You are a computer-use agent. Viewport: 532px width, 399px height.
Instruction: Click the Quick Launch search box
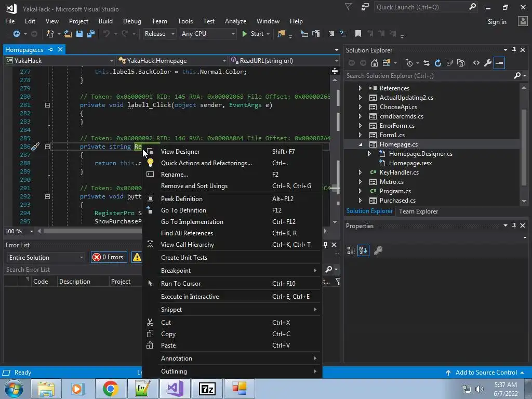(x=425, y=7)
